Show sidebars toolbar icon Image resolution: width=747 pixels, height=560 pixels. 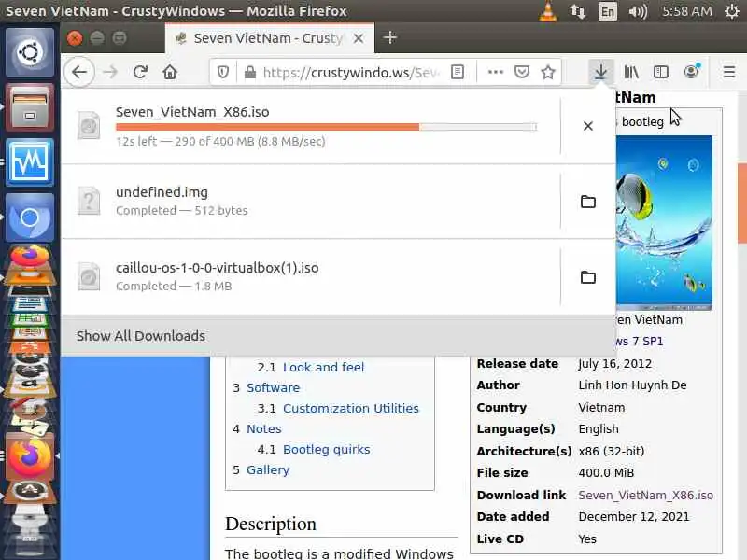(661, 73)
